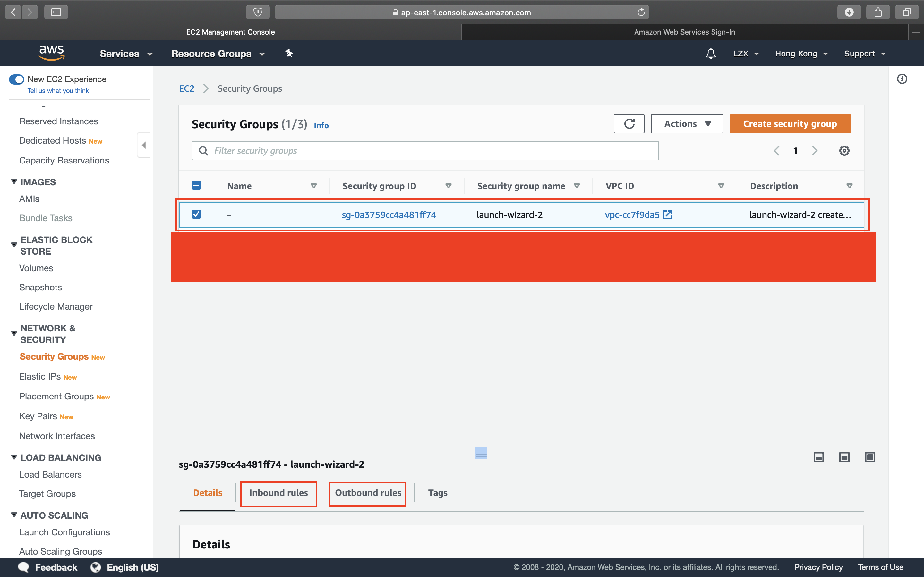
Task: Switch to the Inbound rules tab
Action: click(x=278, y=493)
